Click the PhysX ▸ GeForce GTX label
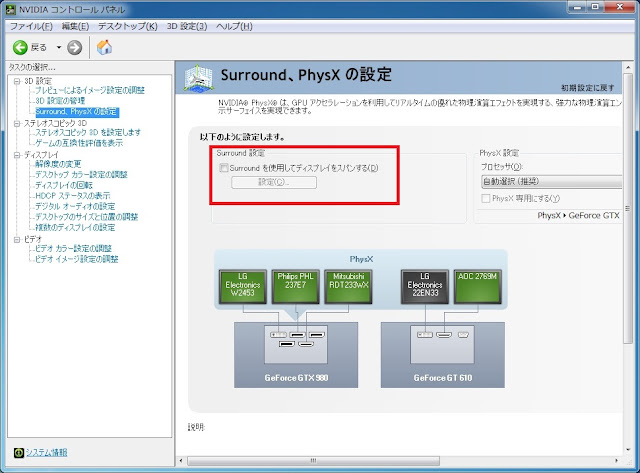The width and height of the screenshot is (640, 473). point(578,215)
